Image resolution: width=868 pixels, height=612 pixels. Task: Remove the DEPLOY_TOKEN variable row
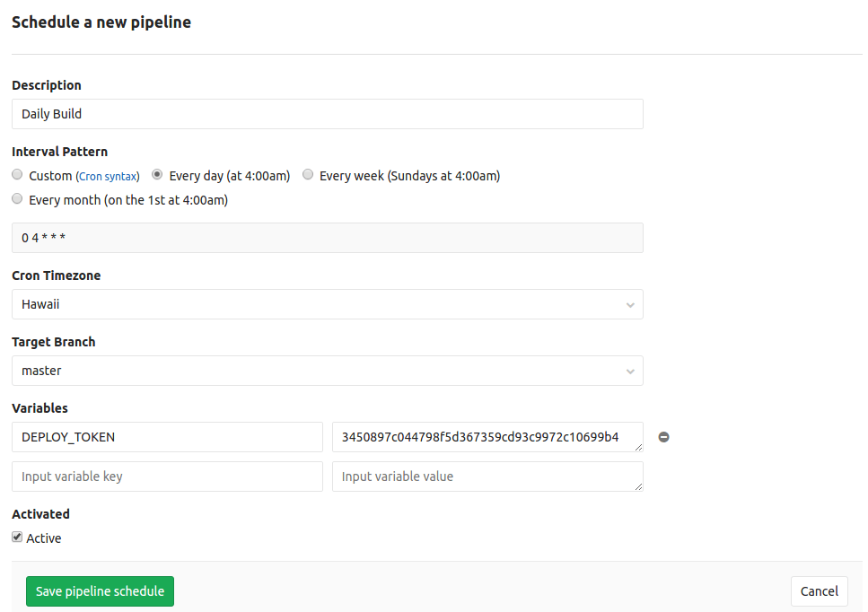coord(663,437)
